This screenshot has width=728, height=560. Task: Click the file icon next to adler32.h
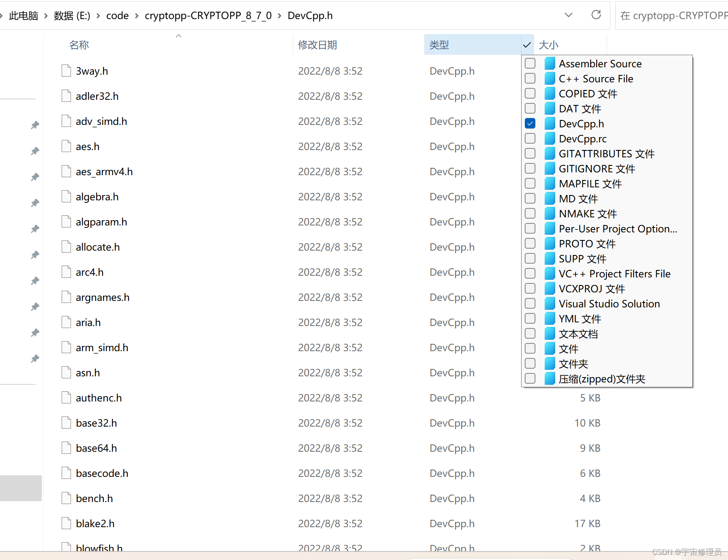[x=66, y=96]
